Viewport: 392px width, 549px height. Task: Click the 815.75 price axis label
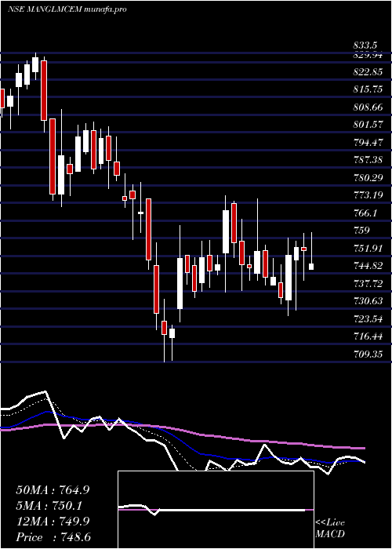[368, 89]
